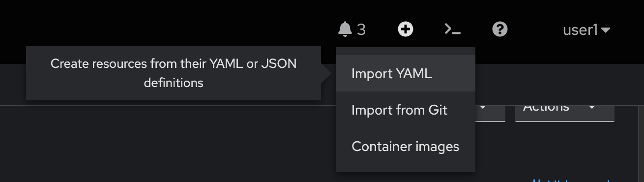Screen dimensions: 644x182
Task: Click the Actions dropdown arrow
Action: coord(592,107)
